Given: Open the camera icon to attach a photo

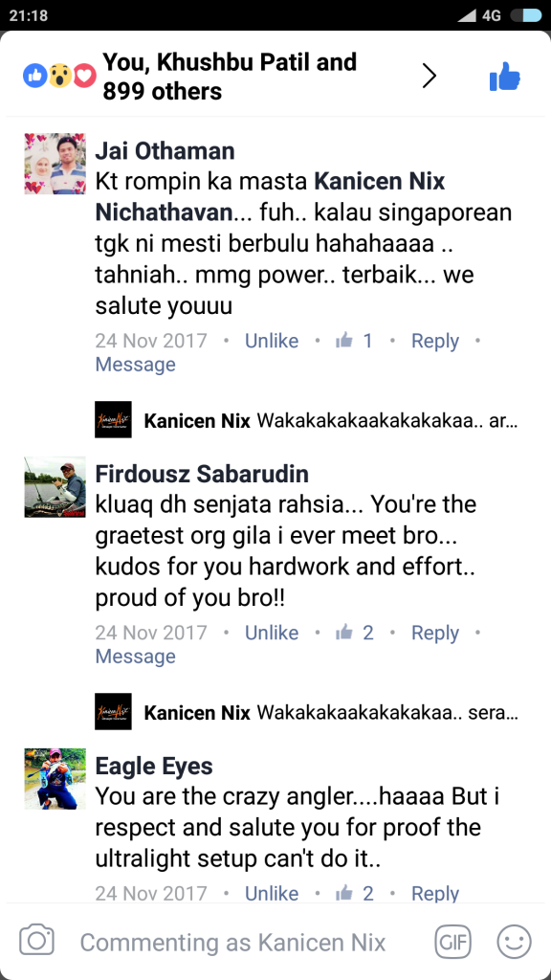Looking at the screenshot, I should tap(37, 941).
